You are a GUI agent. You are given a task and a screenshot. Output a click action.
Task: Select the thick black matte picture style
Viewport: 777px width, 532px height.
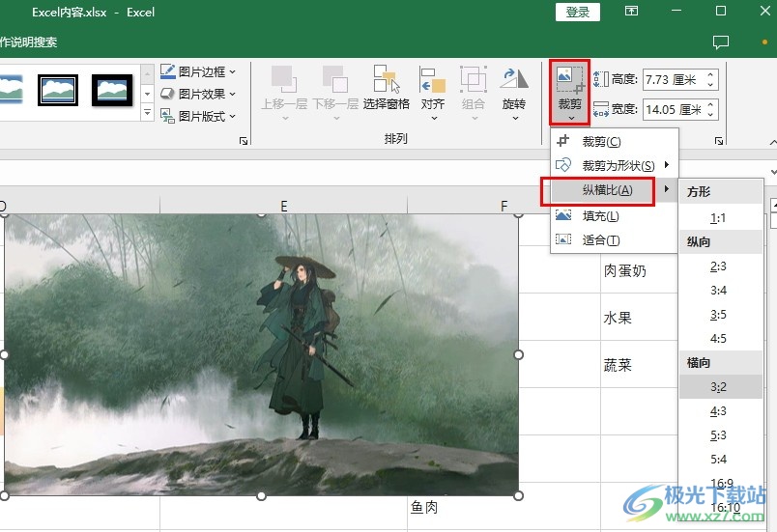pos(112,90)
